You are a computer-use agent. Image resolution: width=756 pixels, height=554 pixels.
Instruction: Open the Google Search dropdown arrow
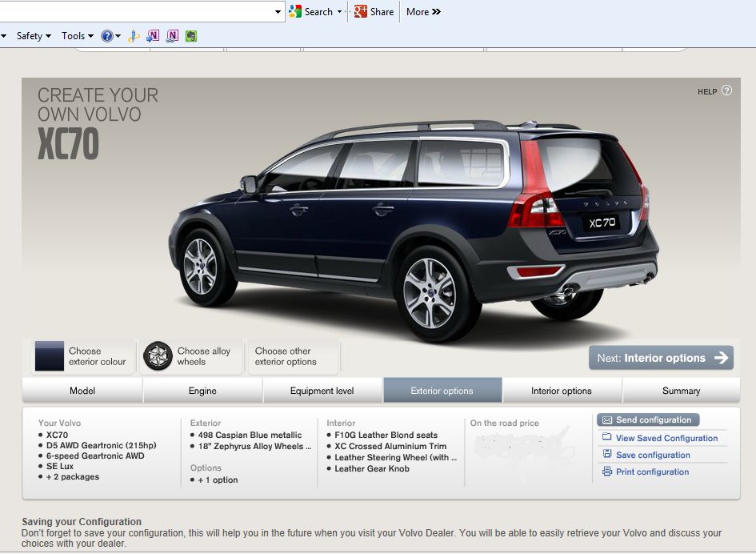(x=339, y=11)
